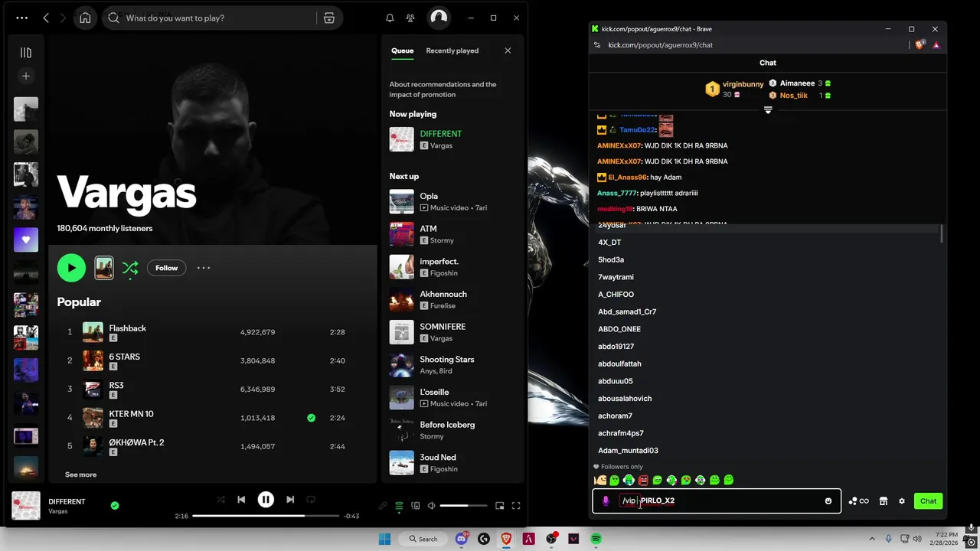Open the Spotify miniplayer
The height and width of the screenshot is (551, 980).
[500, 505]
